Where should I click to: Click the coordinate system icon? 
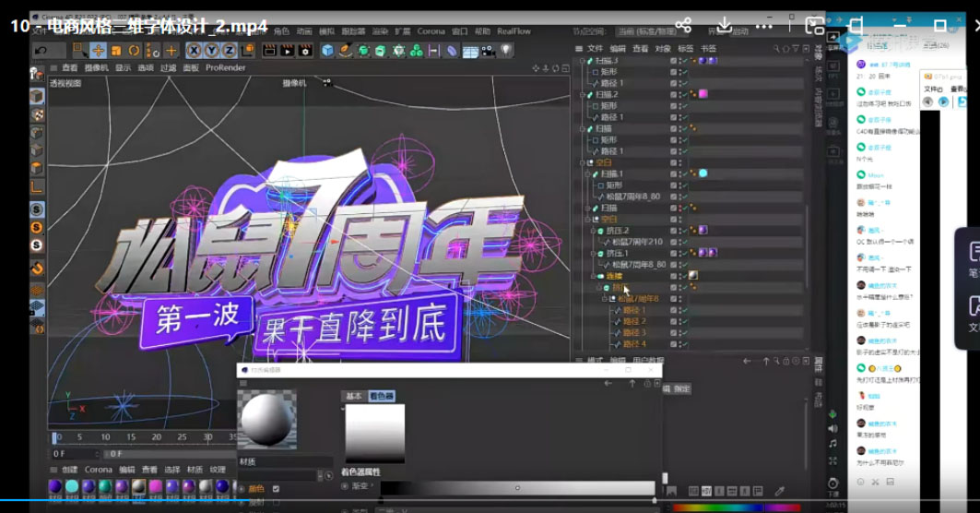(247, 50)
